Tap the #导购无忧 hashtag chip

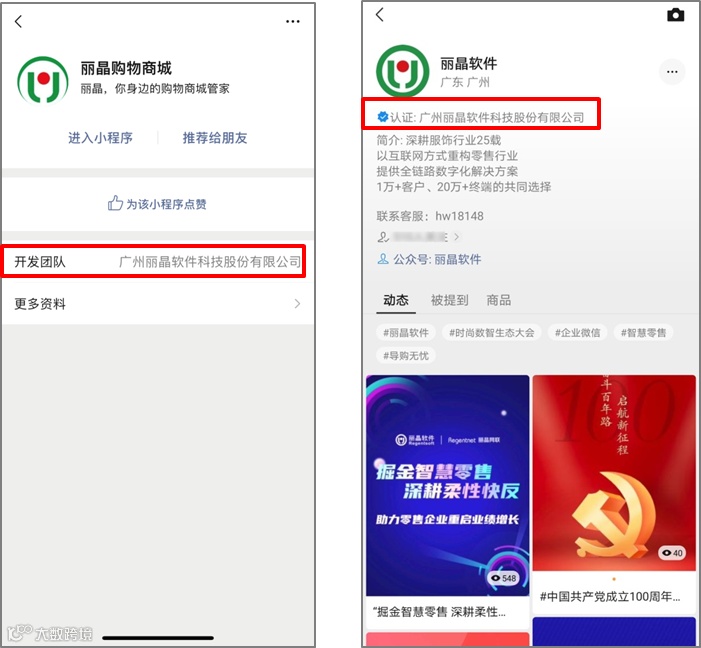[x=405, y=356]
